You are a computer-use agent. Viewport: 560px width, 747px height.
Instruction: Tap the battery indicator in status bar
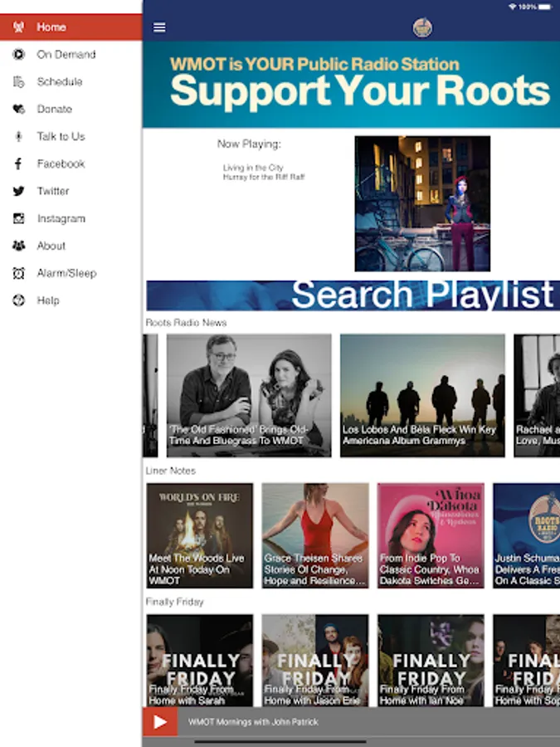click(x=545, y=7)
